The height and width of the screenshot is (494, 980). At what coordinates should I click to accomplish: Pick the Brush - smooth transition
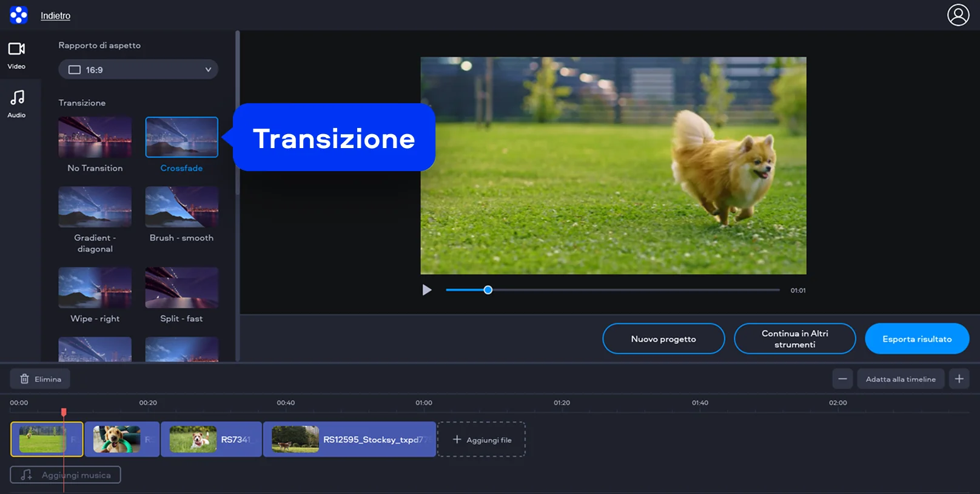[x=181, y=207]
